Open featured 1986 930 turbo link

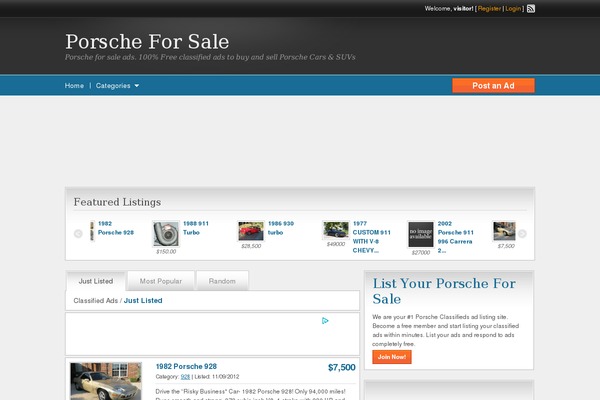tap(281, 228)
